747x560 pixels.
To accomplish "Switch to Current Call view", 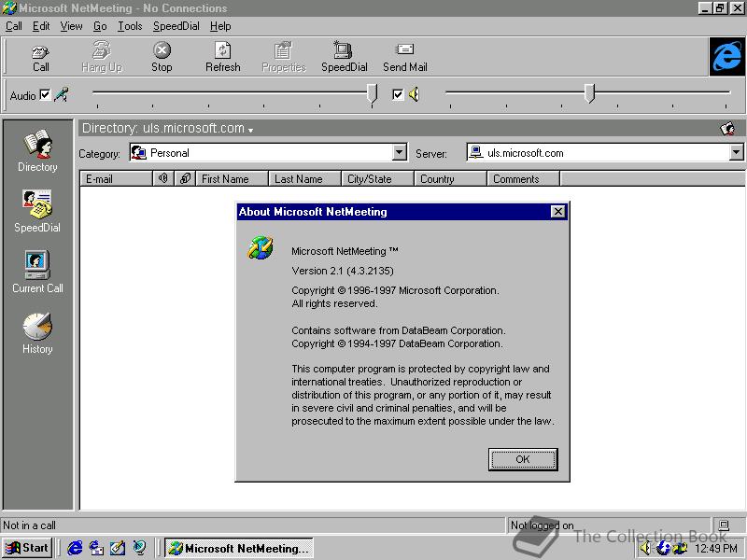I will click(37, 272).
